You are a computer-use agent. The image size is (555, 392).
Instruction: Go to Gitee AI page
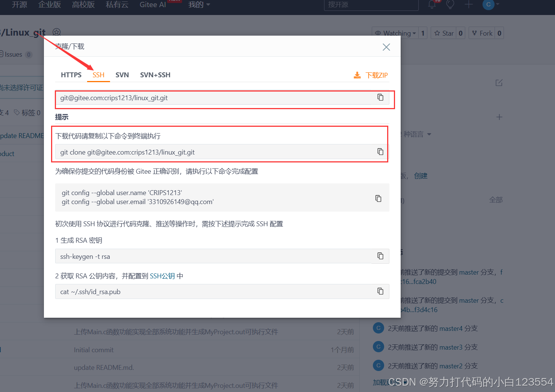152,5
